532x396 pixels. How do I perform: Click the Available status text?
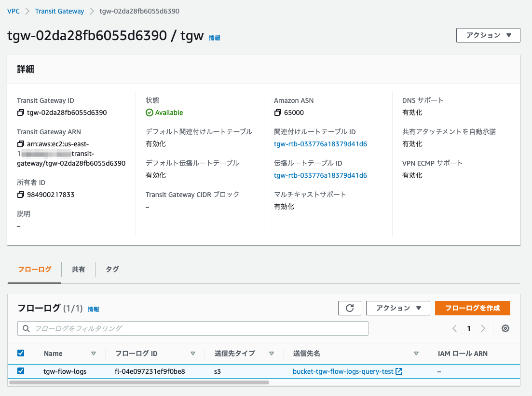pyautogui.click(x=169, y=113)
